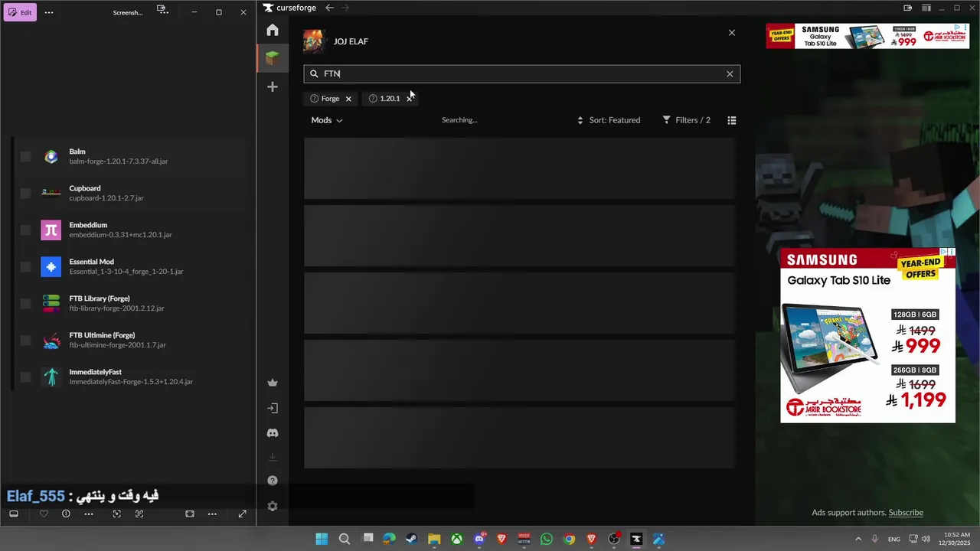Open the top Samsung banner ad
The height and width of the screenshot is (551, 980).
tap(867, 36)
